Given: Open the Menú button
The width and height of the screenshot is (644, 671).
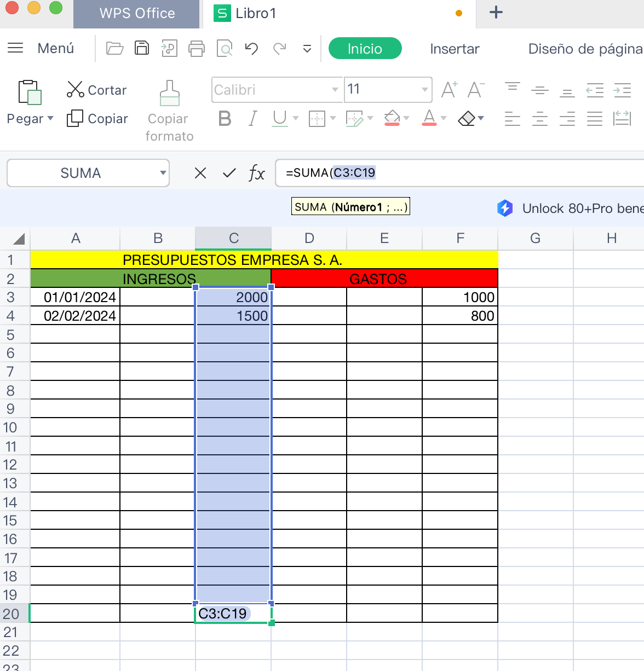Looking at the screenshot, I should click(41, 48).
